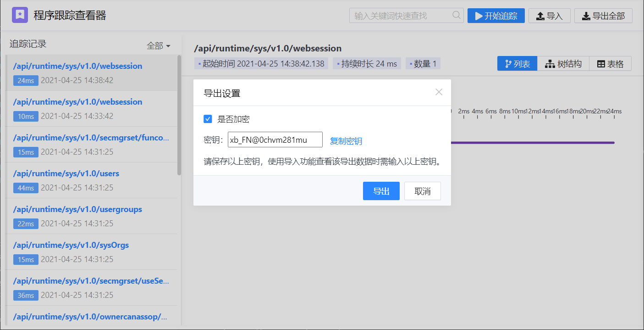Click the 程序跟踪查看器 app title

click(x=70, y=16)
